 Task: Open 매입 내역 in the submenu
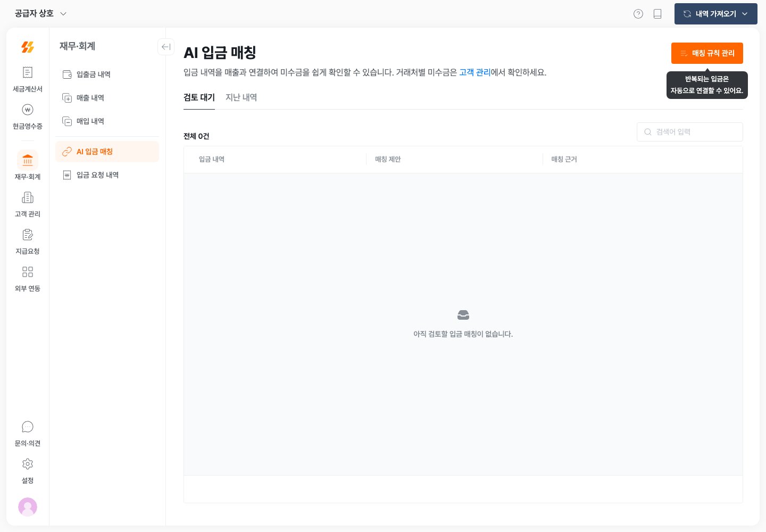[107, 121]
